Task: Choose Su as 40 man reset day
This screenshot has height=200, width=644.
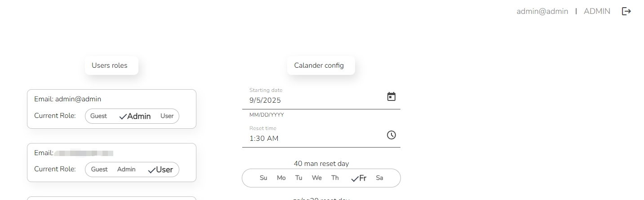Action: point(263,178)
